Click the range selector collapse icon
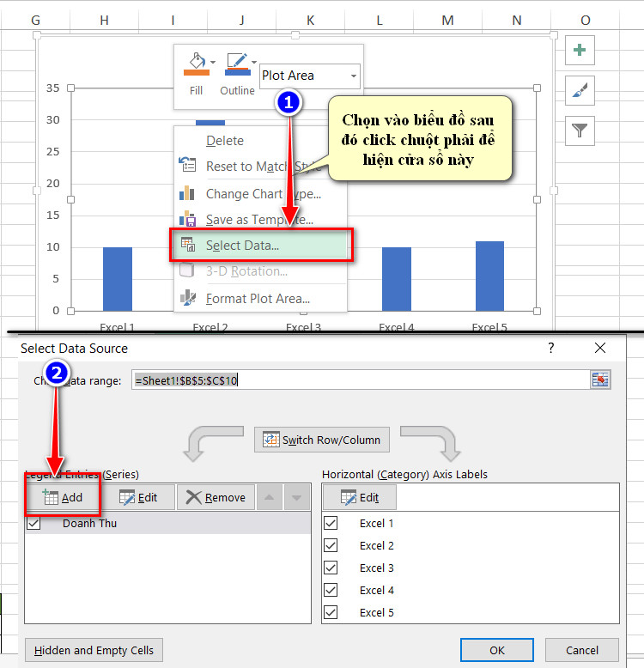644x668 pixels. [x=600, y=380]
